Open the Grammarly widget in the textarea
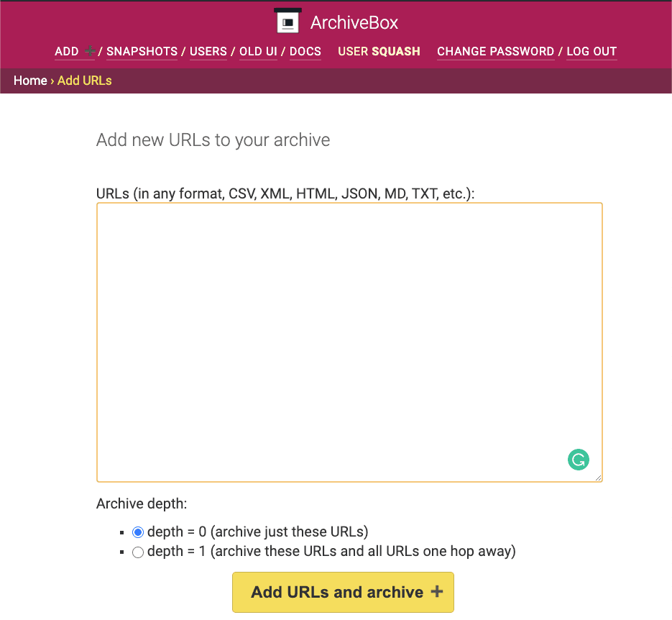 pyautogui.click(x=578, y=460)
